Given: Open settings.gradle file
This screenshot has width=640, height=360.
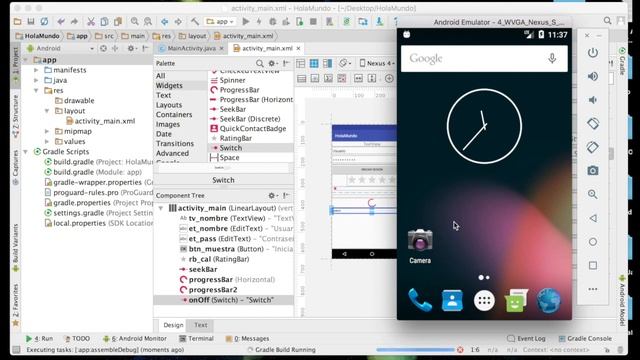Looking at the screenshot, I should click(x=98, y=213).
